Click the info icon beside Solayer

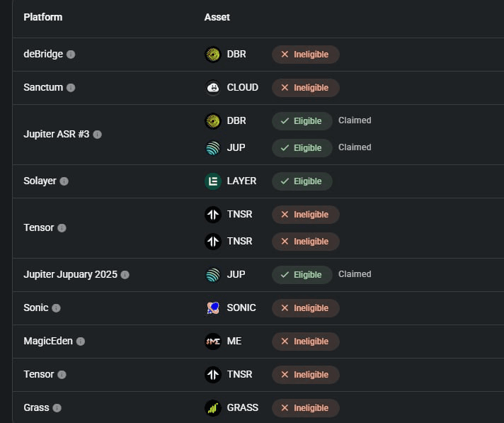tap(64, 181)
